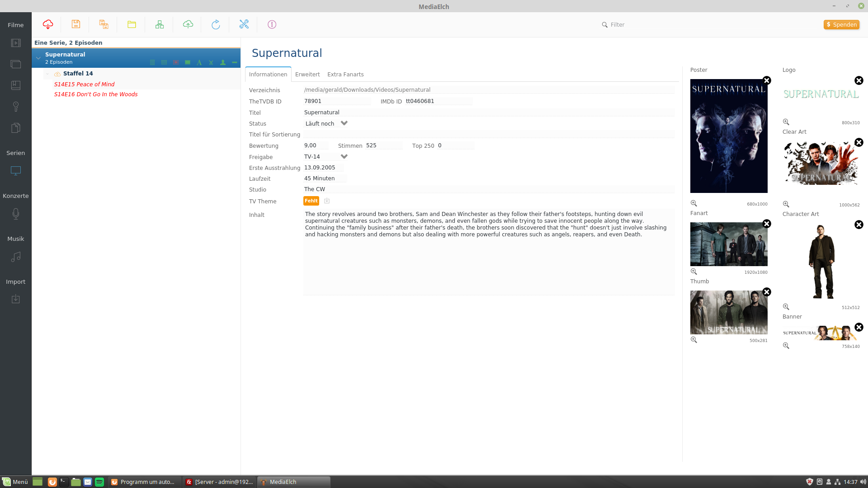
Task: Click the green rename/hierarchy icon
Action: 160,24
